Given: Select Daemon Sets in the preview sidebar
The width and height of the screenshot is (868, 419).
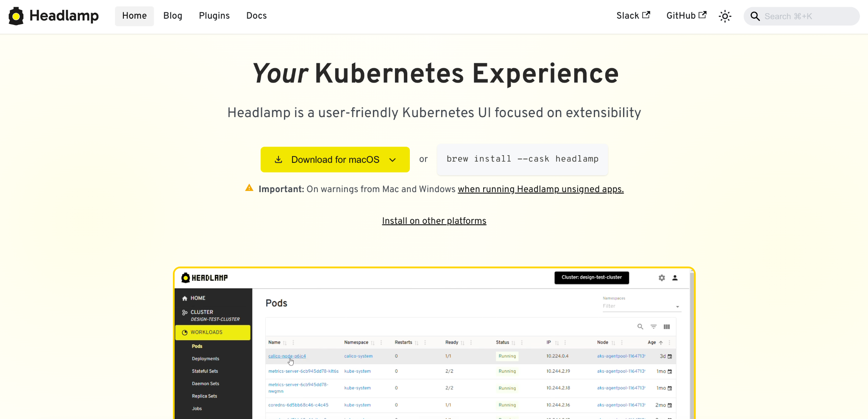Looking at the screenshot, I should tap(206, 384).
